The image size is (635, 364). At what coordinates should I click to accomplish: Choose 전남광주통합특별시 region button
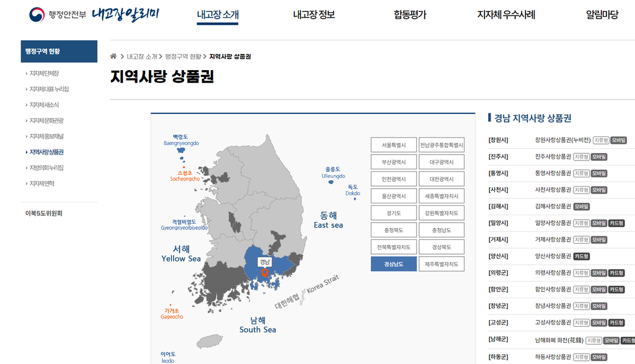[442, 145]
